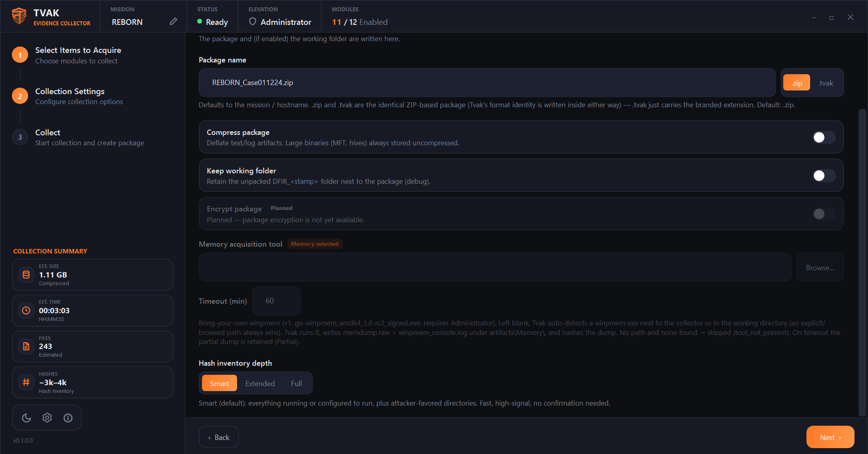The height and width of the screenshot is (454, 868).
Task: Click the Back button
Action: tap(219, 437)
